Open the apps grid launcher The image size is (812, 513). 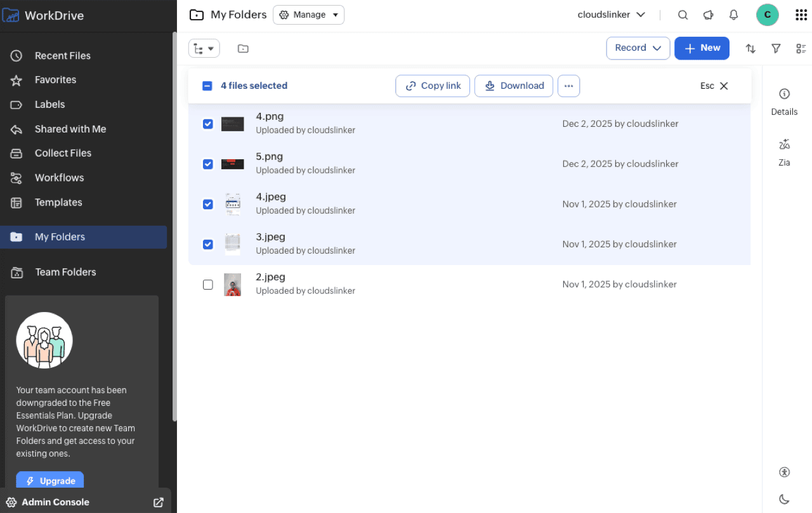[801, 15]
